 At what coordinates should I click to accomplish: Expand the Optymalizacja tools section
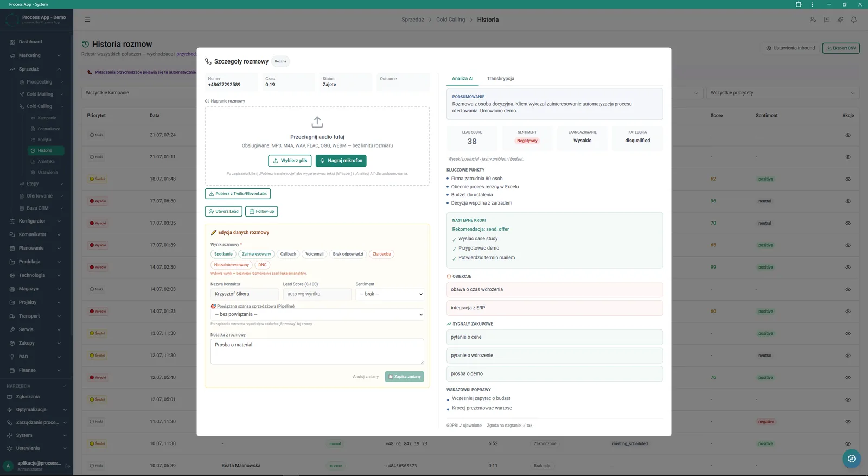pyautogui.click(x=36, y=410)
